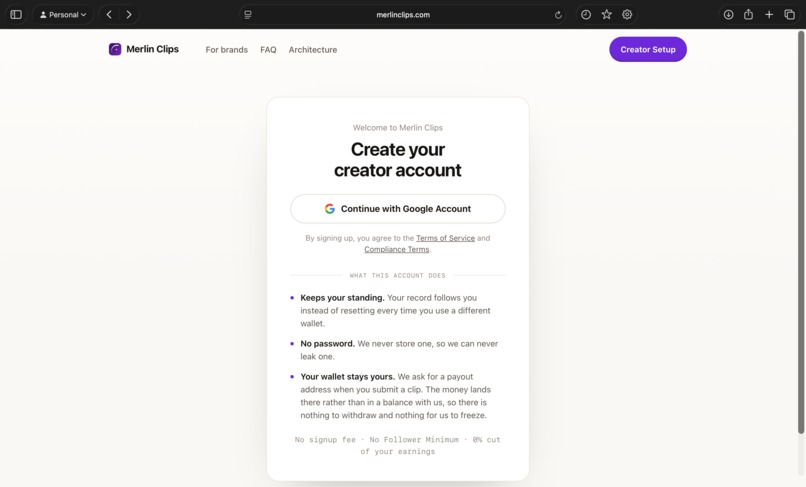
Task: Bookmark the page with the star icon
Action: 607,14
